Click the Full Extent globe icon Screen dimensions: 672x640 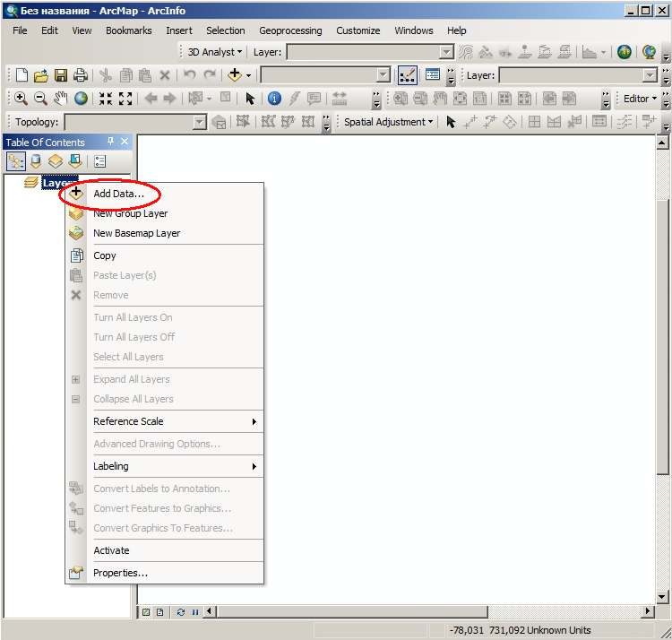[x=81, y=99]
